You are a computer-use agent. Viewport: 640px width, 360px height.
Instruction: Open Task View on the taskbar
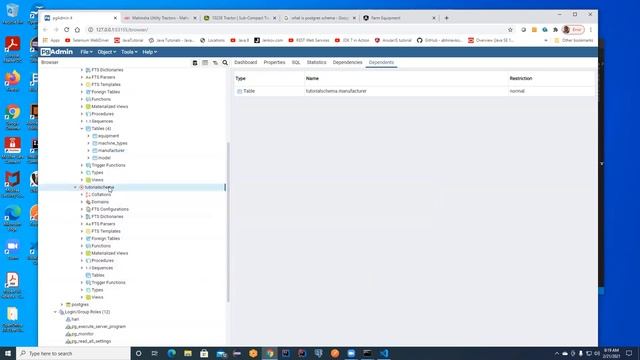click(x=155, y=353)
